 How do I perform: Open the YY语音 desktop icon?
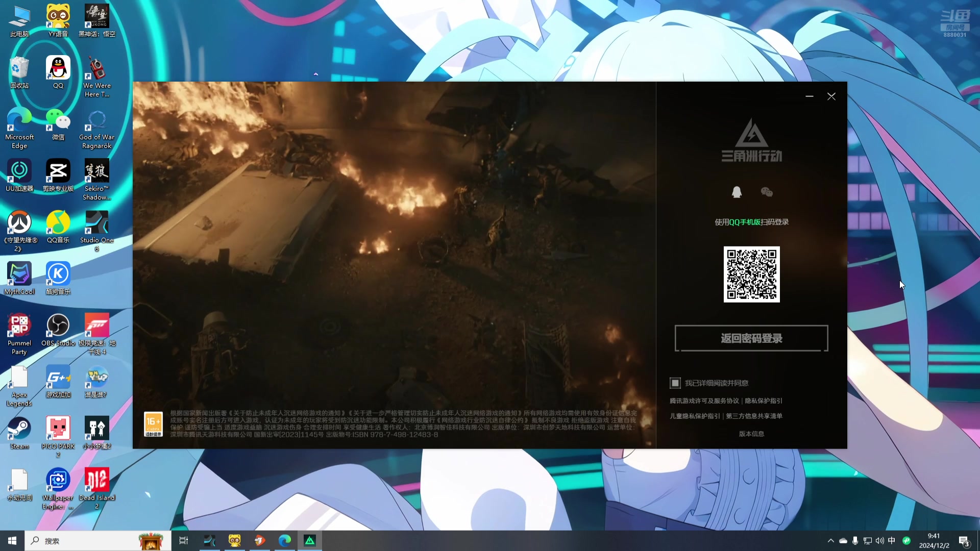[58, 21]
